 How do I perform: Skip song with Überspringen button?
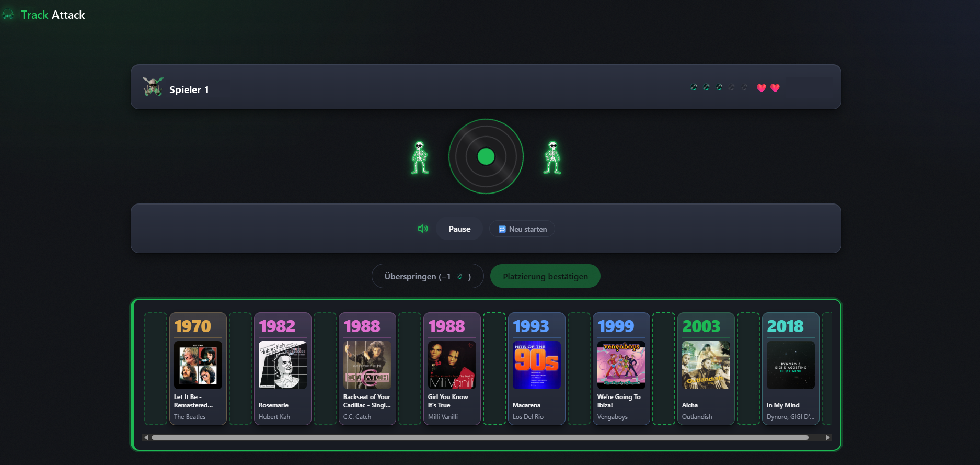click(x=428, y=276)
